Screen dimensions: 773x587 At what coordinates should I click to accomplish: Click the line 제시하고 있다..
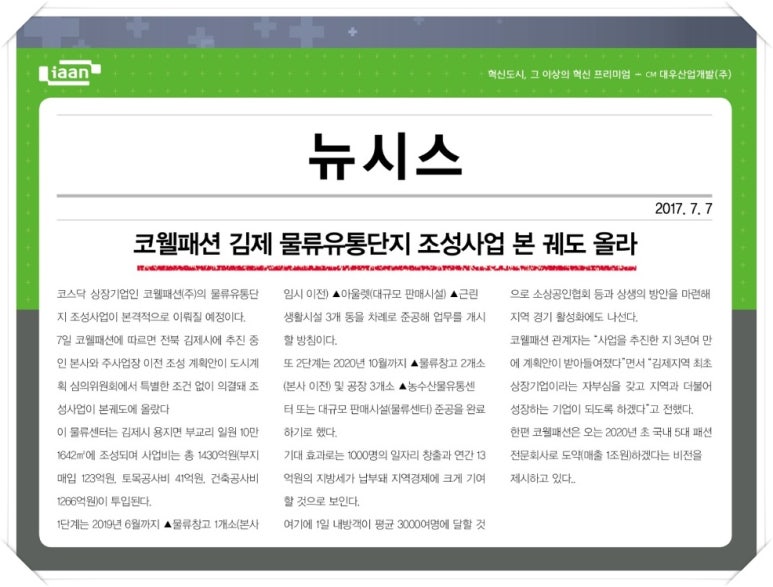click(542, 478)
